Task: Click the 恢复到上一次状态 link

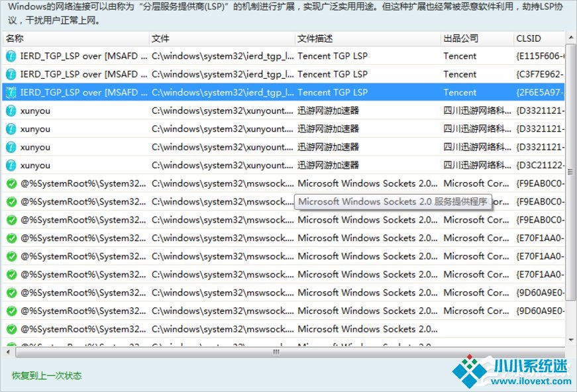Action: 47,375
